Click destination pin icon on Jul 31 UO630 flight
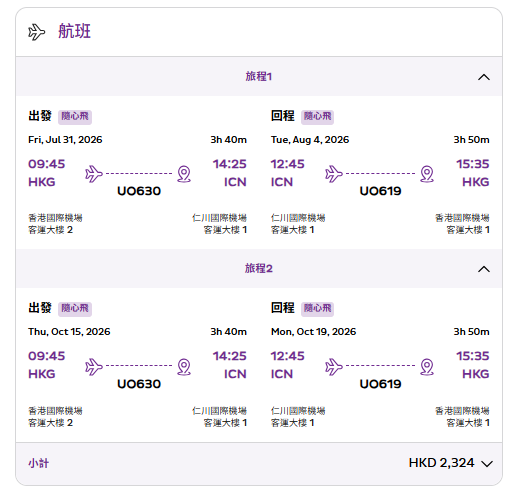This screenshot has height=494, width=507. (x=184, y=174)
